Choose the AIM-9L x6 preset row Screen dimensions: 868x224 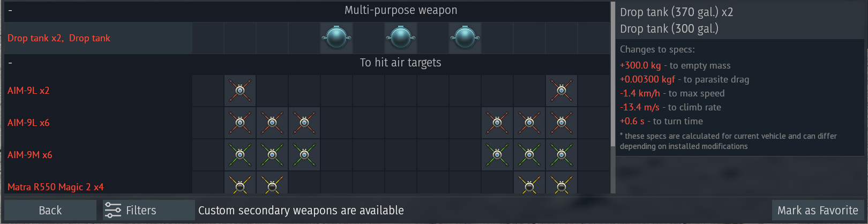307,123
